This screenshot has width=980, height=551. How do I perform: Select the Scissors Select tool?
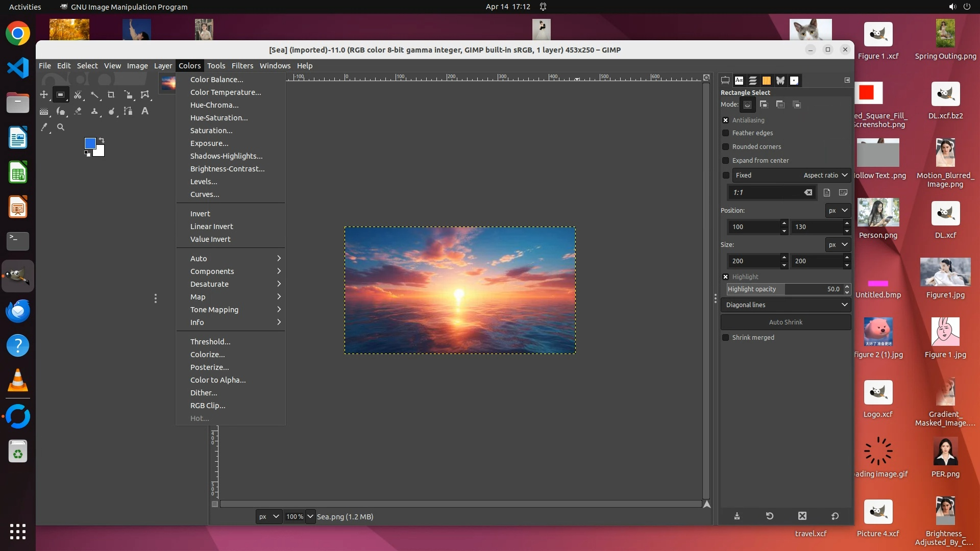click(78, 95)
